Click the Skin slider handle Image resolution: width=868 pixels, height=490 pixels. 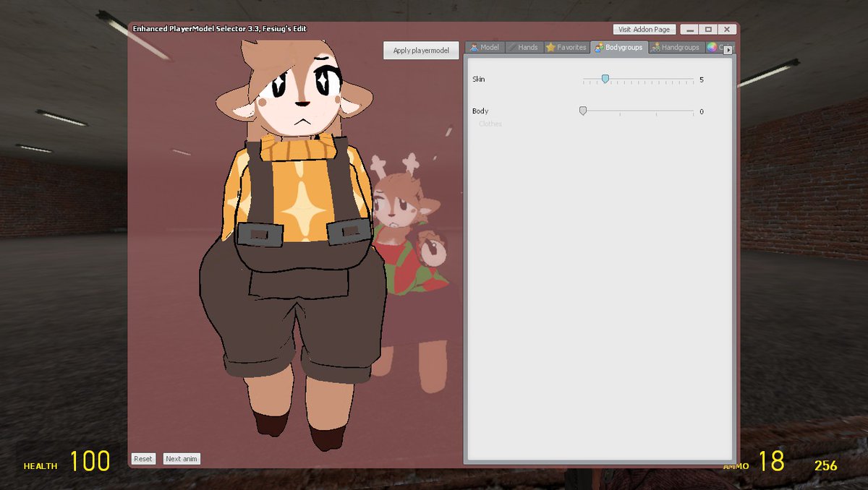pyautogui.click(x=605, y=79)
